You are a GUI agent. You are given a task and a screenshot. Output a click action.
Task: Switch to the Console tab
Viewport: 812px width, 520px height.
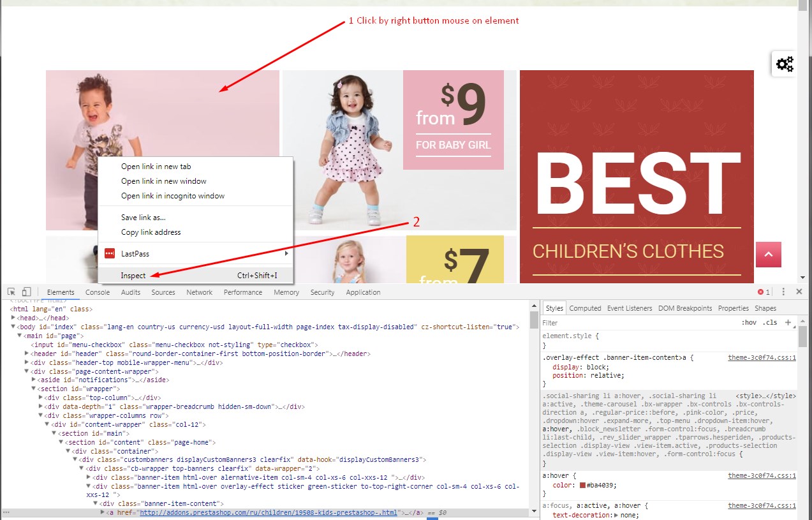[x=98, y=292]
